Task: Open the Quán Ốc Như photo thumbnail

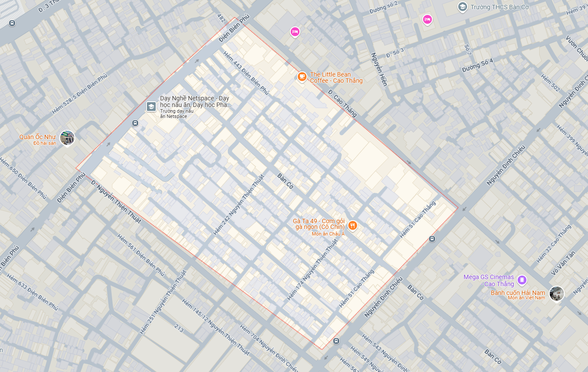Action: pos(67,138)
